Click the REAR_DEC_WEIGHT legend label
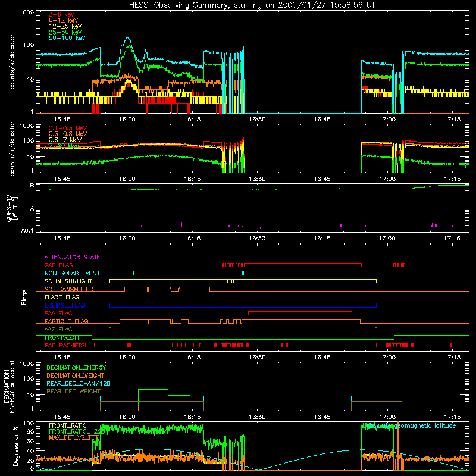 [73, 392]
